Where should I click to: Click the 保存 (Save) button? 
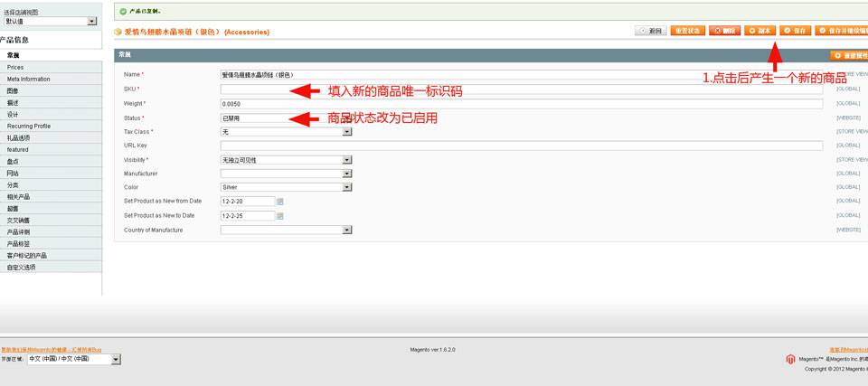pos(796,31)
